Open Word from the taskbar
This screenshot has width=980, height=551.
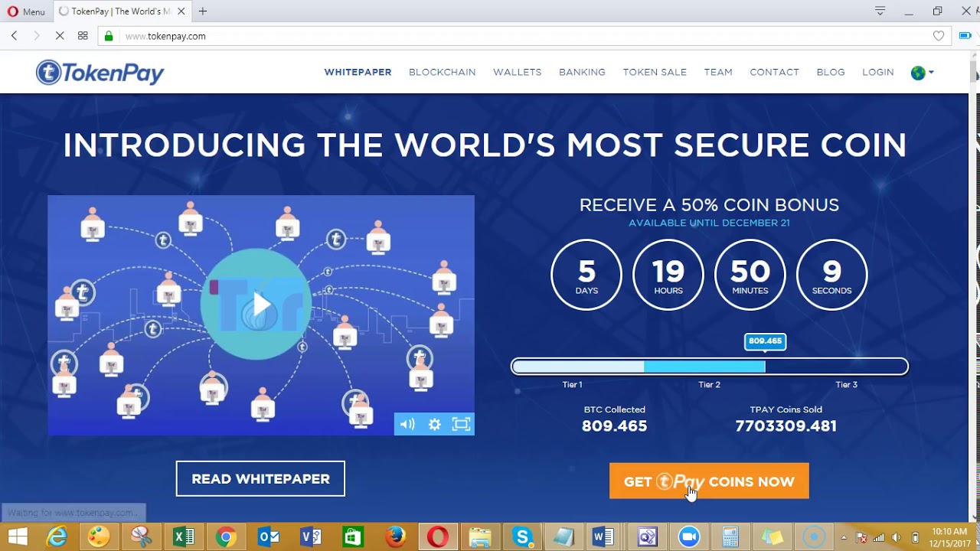(x=603, y=537)
